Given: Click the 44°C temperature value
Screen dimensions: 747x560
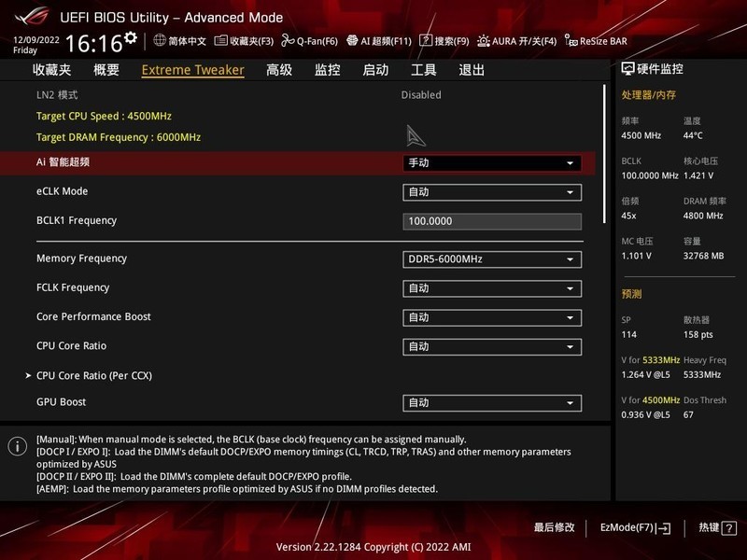Looking at the screenshot, I should tap(693, 135).
